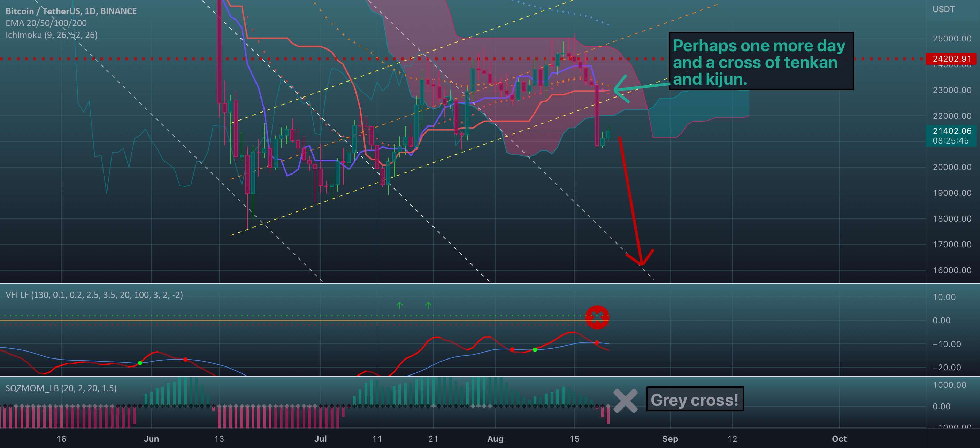Click the first green up-arrow signal in VFI pane
This screenshot has height=448, width=980.
(399, 306)
